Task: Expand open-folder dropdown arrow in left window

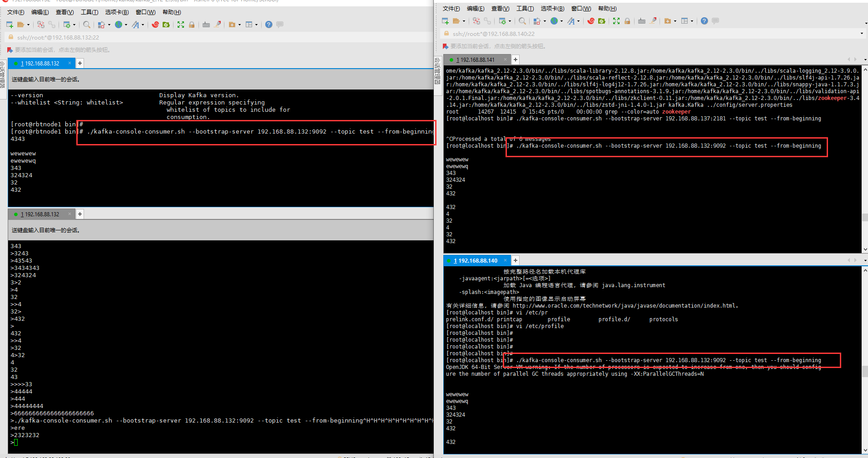Action: click(28, 25)
